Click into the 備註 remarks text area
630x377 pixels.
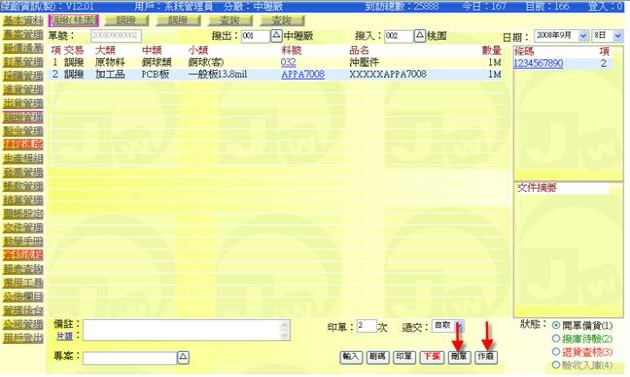pos(186,330)
